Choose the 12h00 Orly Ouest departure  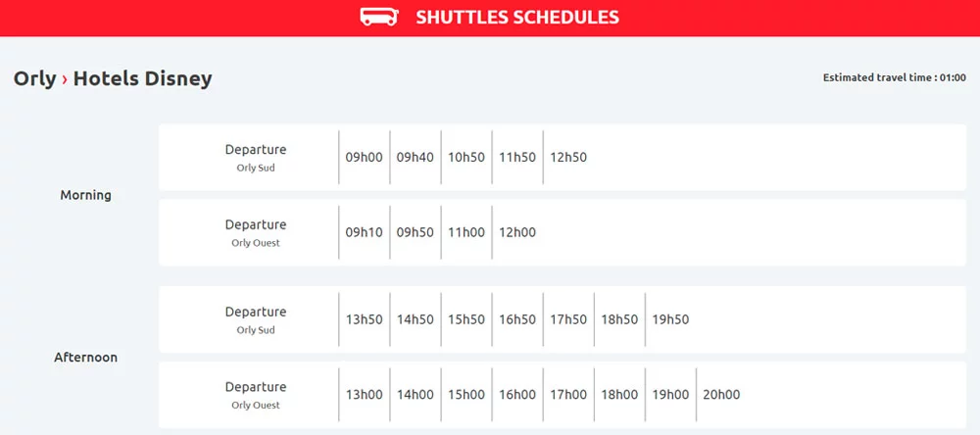click(517, 232)
